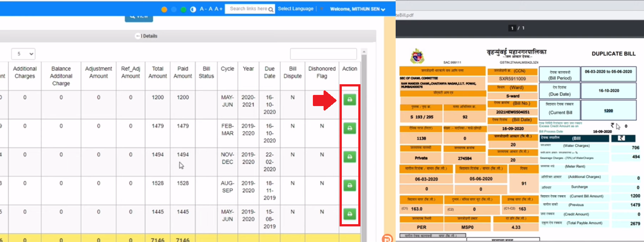The image size is (644, 242).
Task: Apply the blue color theme
Action: pos(174,9)
